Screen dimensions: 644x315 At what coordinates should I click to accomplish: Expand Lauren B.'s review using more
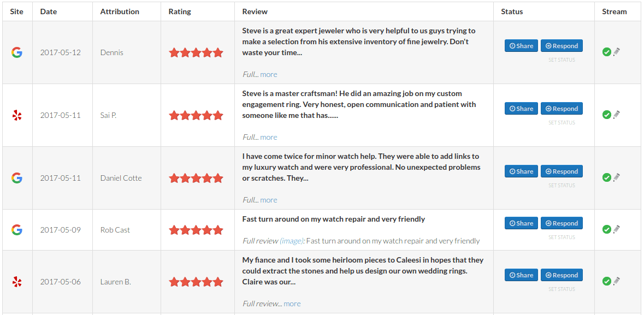[x=292, y=304]
